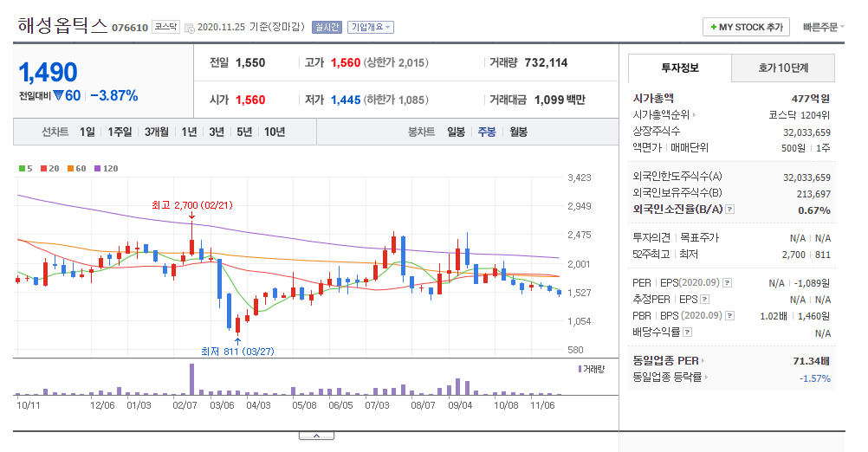The height and width of the screenshot is (452, 868).
Task: Open help icon beside 추정PER EPS
Action: coord(704,300)
